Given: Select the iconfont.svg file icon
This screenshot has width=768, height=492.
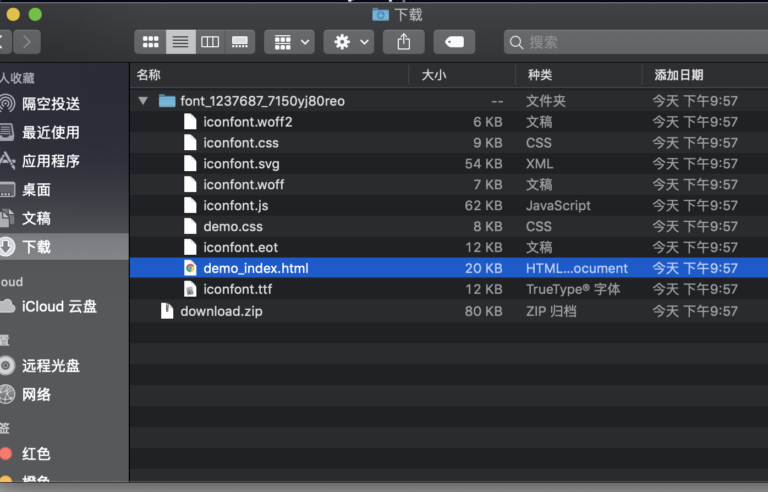Looking at the screenshot, I should point(190,164).
